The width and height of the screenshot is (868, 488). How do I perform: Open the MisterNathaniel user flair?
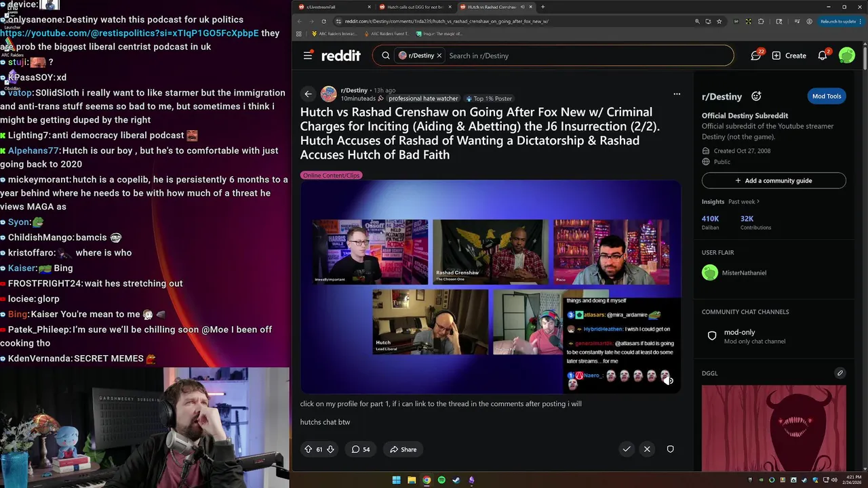pyautogui.click(x=734, y=272)
